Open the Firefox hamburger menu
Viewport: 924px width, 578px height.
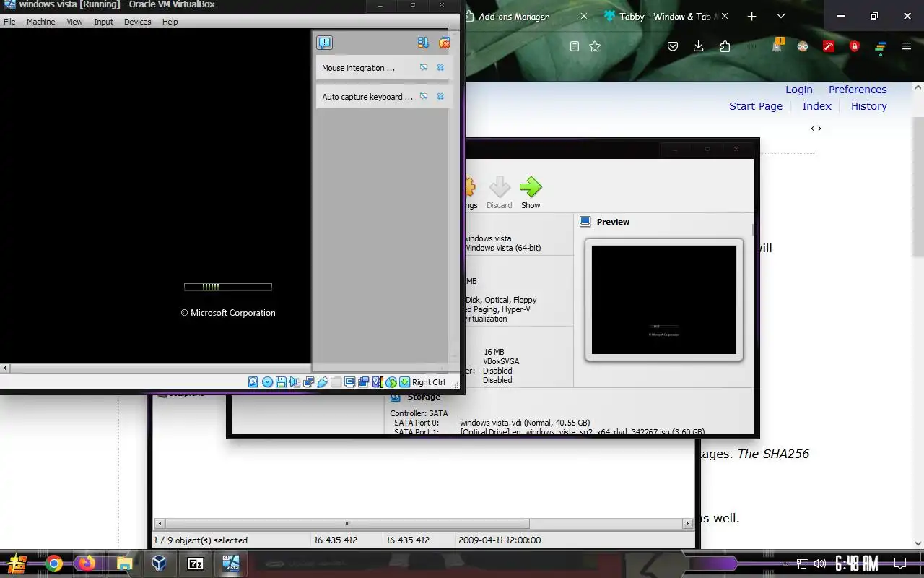(x=907, y=46)
